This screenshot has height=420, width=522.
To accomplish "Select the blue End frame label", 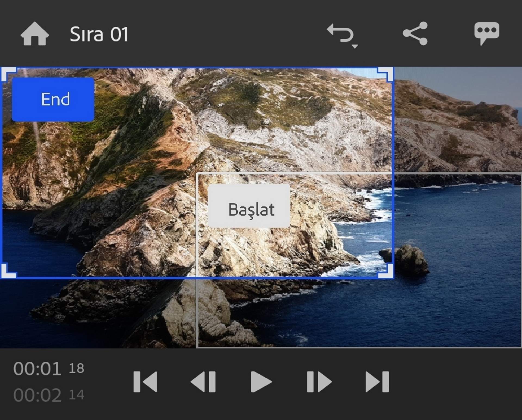I will (53, 99).
